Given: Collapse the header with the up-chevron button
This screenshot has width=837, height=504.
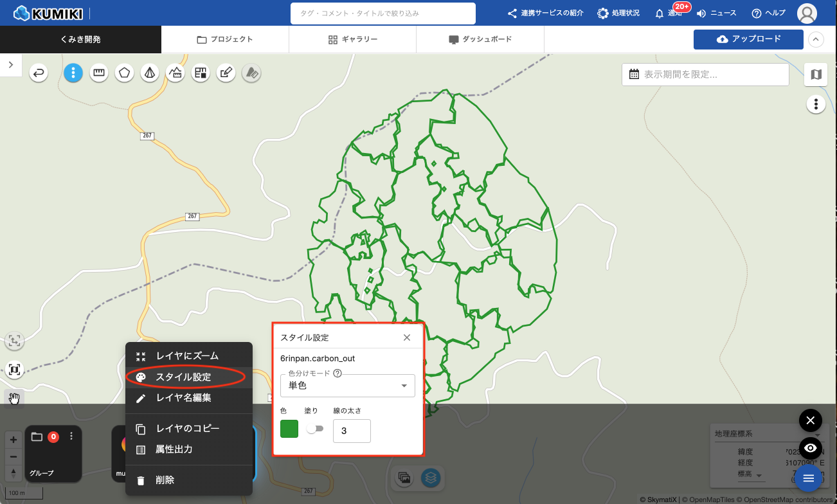Looking at the screenshot, I should [x=815, y=39].
